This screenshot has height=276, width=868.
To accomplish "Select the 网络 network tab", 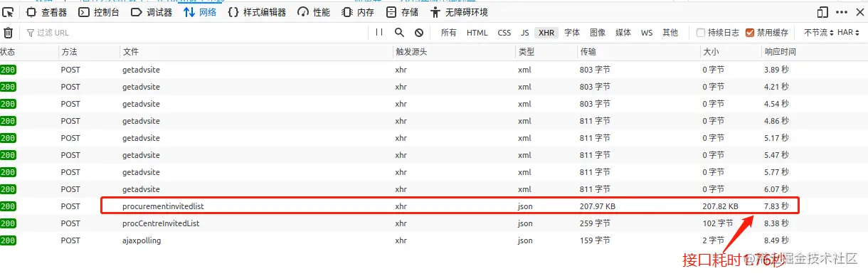I will 200,12.
